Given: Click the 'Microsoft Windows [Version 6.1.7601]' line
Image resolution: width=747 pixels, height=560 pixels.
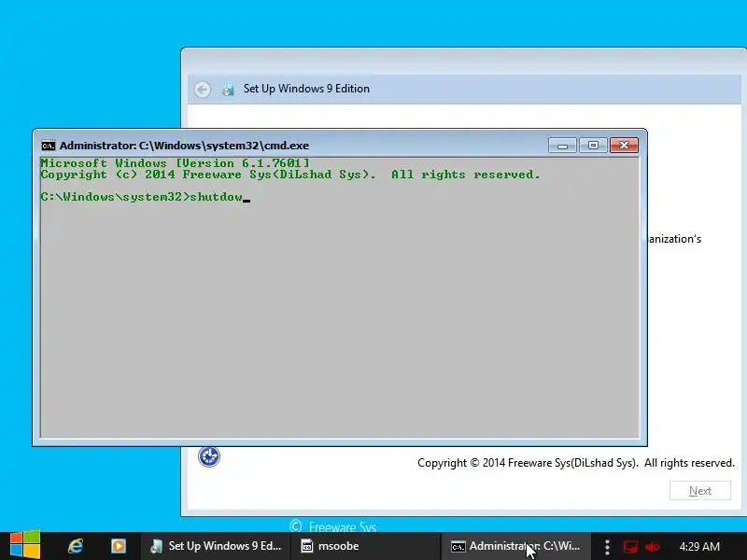Looking at the screenshot, I should pyautogui.click(x=175, y=162).
